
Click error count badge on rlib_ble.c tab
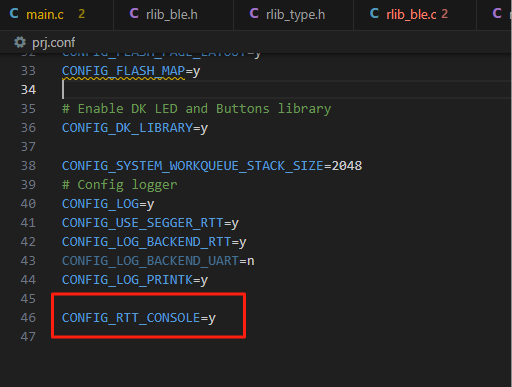click(445, 14)
